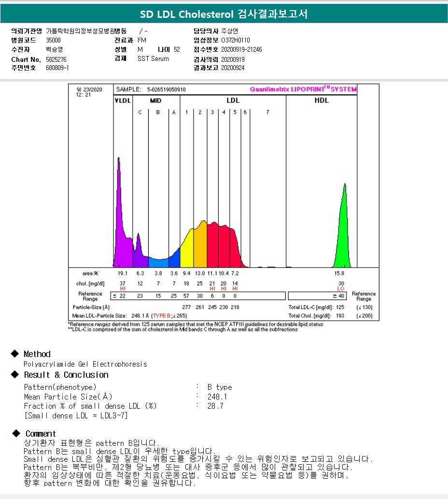Click the LDL-C Mid bands footnote

[x=183, y=329]
